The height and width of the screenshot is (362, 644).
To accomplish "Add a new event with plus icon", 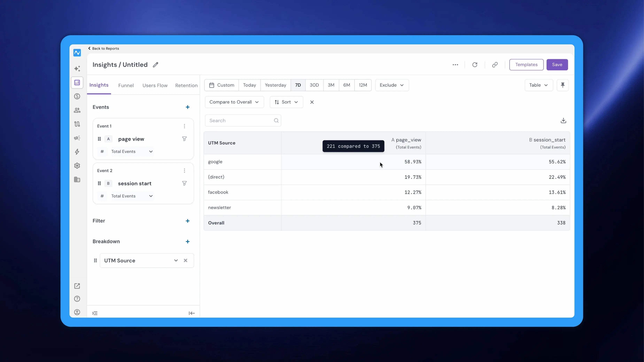I will [188, 107].
